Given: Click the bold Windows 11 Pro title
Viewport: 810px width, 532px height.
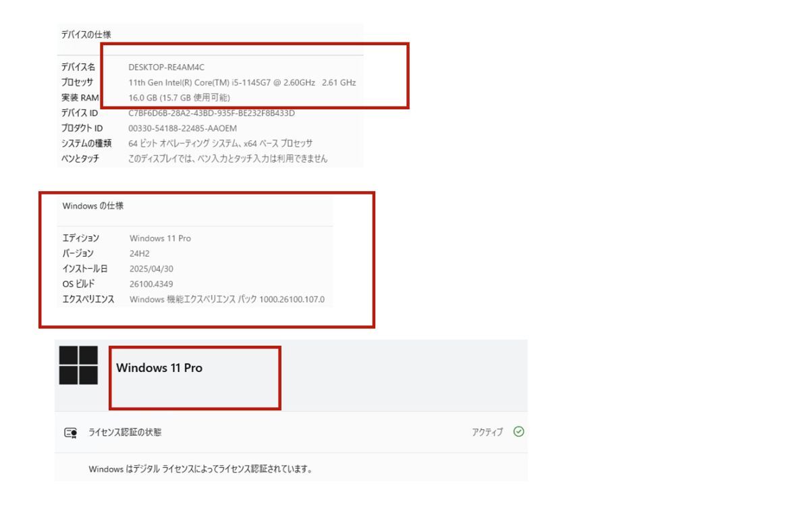Looking at the screenshot, I should (159, 368).
